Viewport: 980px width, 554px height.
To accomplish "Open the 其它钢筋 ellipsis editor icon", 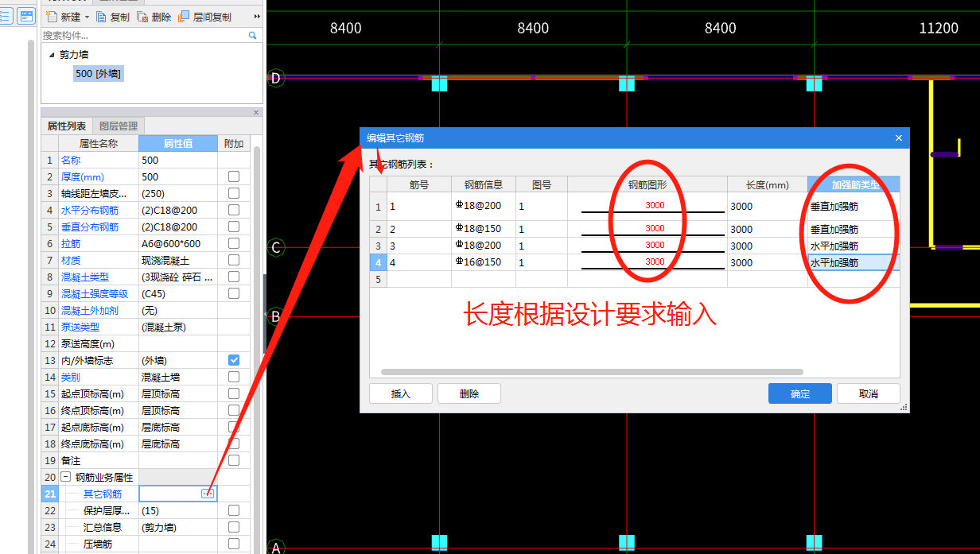I will 207,493.
